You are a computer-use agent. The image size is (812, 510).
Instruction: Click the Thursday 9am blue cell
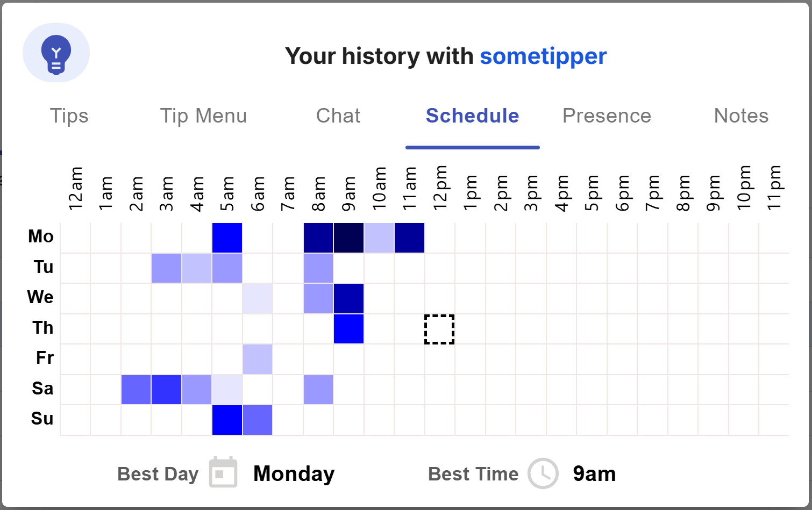[x=348, y=329]
